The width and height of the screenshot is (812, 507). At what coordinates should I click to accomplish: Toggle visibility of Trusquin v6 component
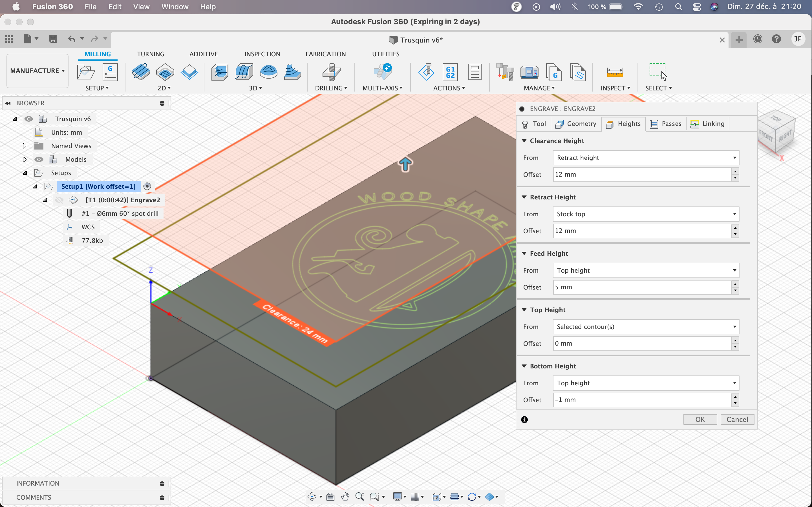coord(29,119)
